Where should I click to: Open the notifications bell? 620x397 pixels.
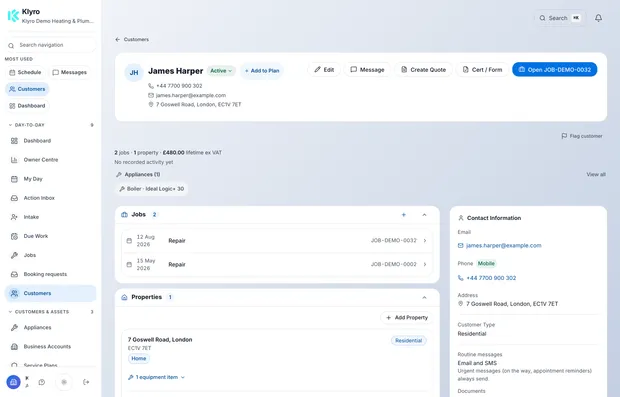click(x=598, y=18)
